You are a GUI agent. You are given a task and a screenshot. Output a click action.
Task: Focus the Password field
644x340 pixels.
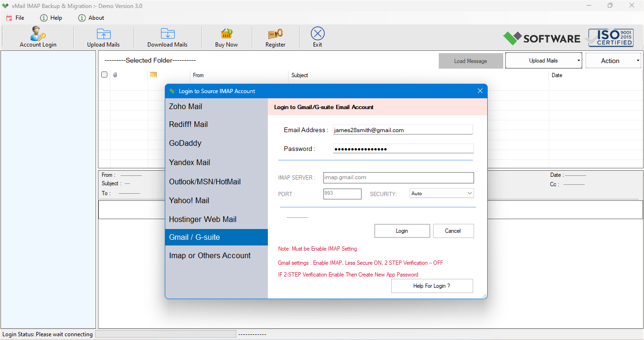pyautogui.click(x=403, y=149)
